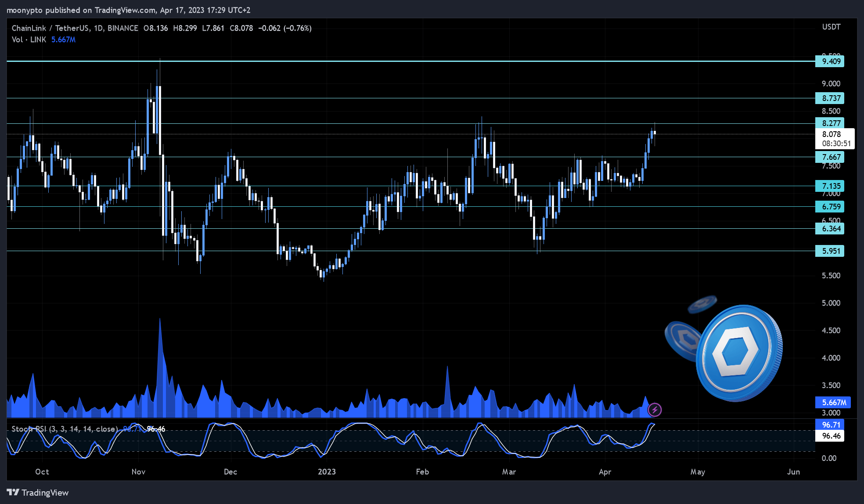The height and width of the screenshot is (504, 864).
Task: Click the TradingView logo at bottom left
Action: pyautogui.click(x=38, y=493)
